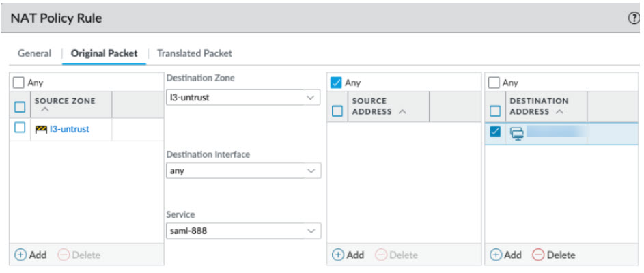Open the Destination Interface dropdown

click(311, 171)
